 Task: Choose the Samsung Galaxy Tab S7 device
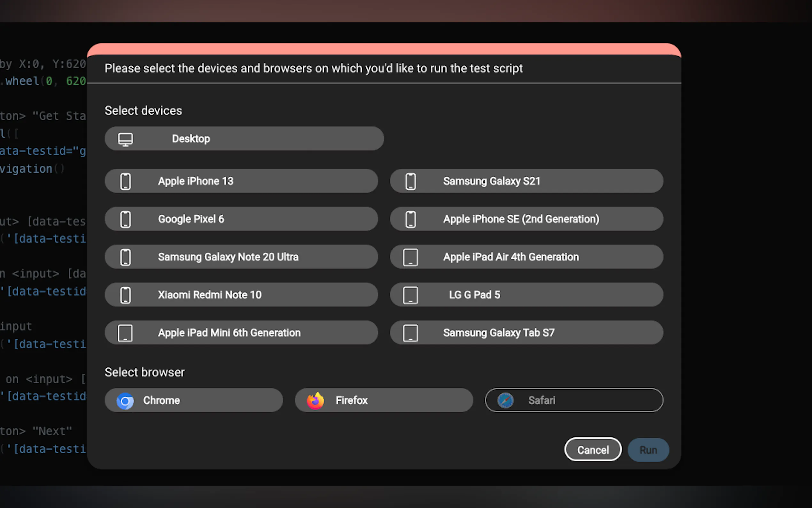point(526,333)
